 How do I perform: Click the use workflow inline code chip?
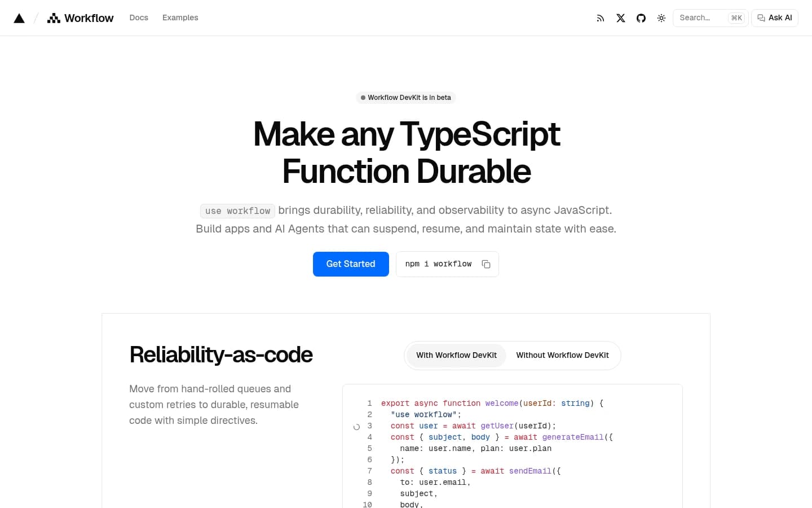tap(237, 211)
